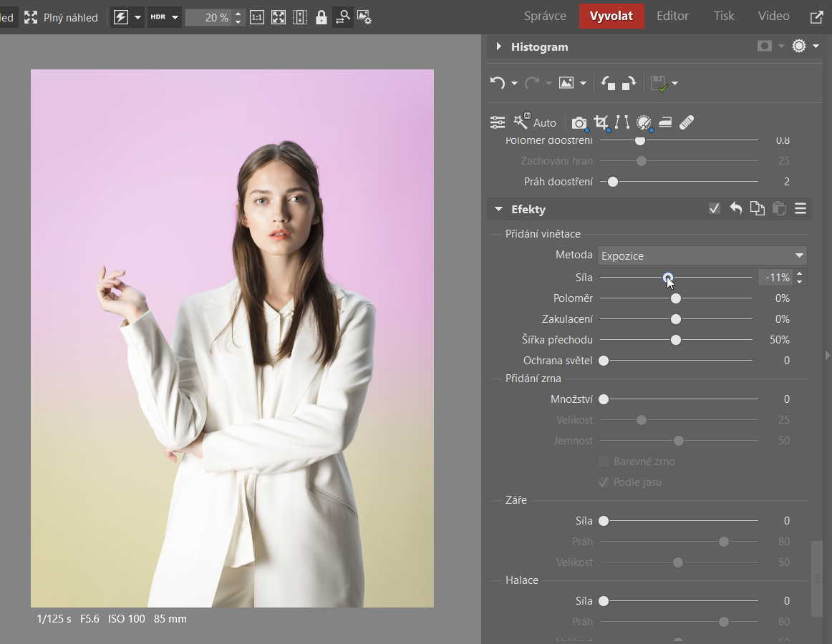Toggle the Barevné zrno checkbox
Viewport: 832px width, 644px height.
click(604, 462)
